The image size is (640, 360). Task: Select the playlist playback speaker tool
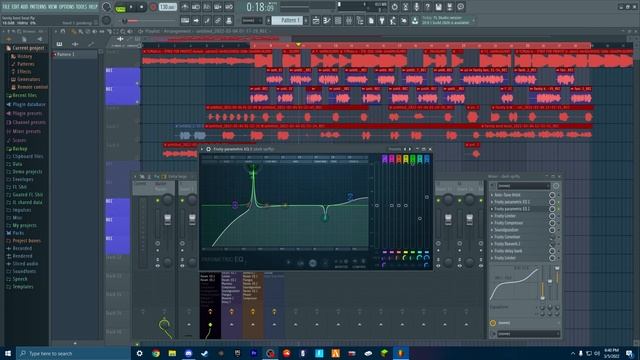tap(130, 31)
